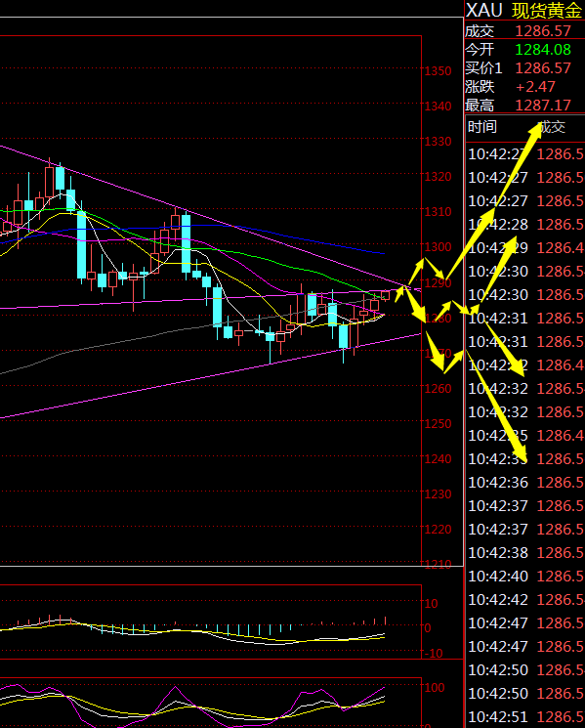This screenshot has width=585, height=728.
Task: Click the 1310 price axis label
Action: [438, 212]
